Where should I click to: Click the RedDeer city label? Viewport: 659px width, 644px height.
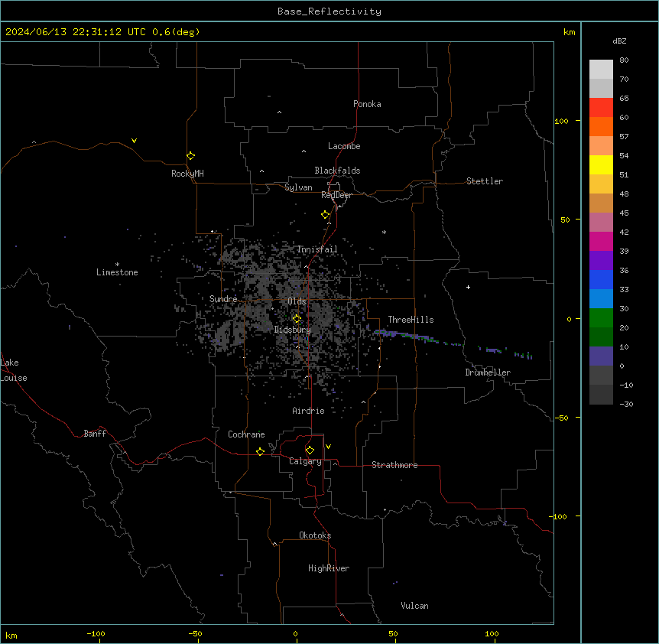click(x=336, y=195)
